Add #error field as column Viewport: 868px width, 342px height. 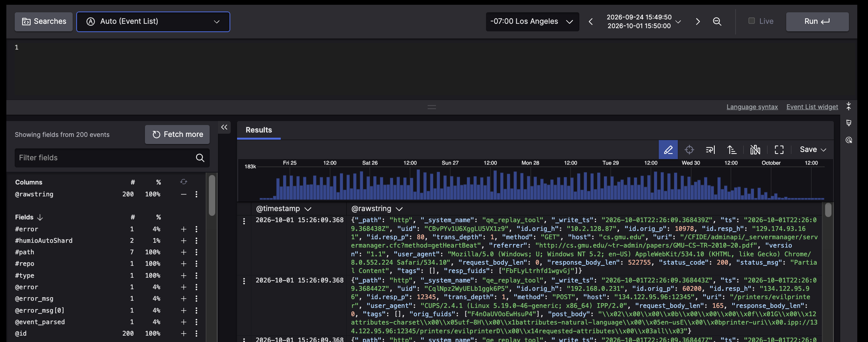tap(183, 229)
